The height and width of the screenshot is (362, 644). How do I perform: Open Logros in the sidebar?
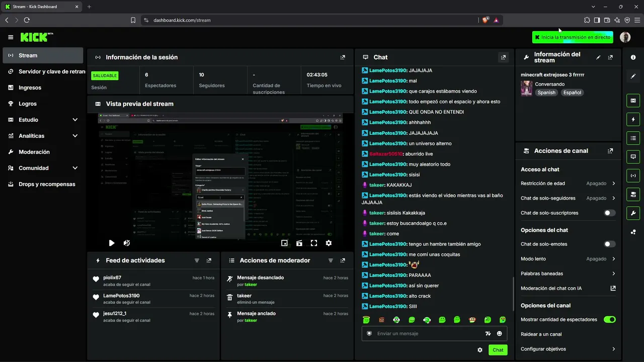(x=43, y=104)
